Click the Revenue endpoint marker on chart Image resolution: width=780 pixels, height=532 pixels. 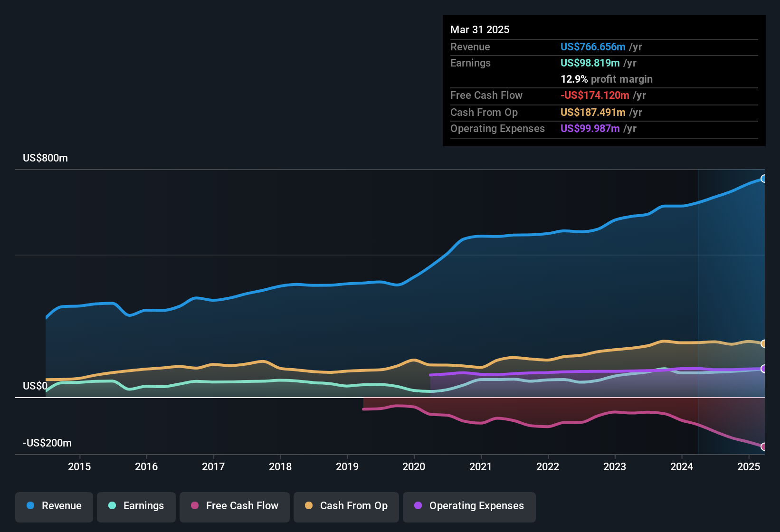tap(763, 179)
